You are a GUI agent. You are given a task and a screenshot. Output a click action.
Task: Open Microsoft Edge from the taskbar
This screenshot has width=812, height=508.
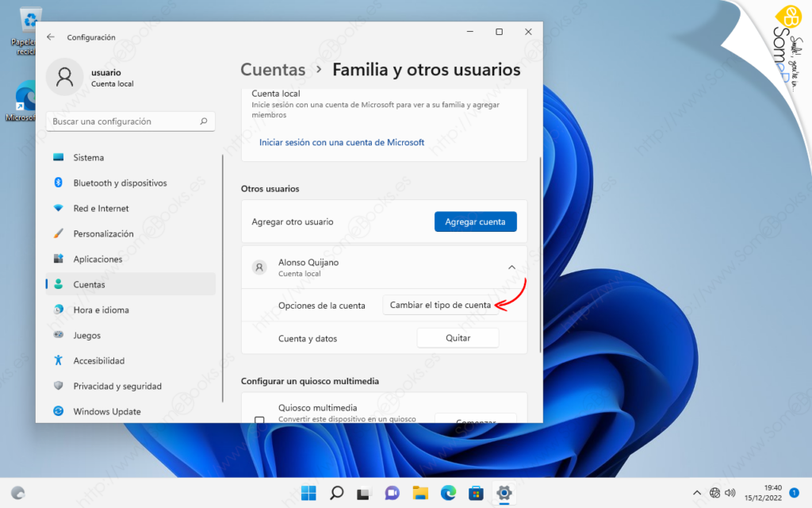[x=448, y=492]
